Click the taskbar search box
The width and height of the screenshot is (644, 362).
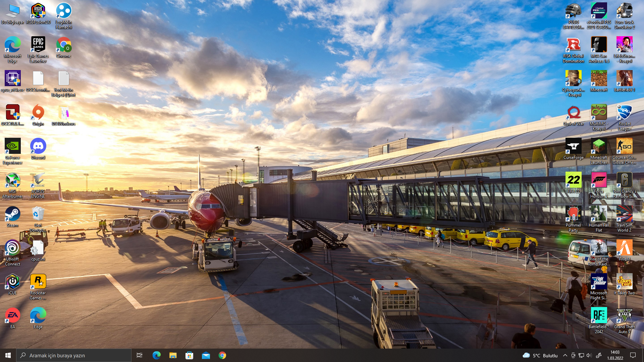74,355
